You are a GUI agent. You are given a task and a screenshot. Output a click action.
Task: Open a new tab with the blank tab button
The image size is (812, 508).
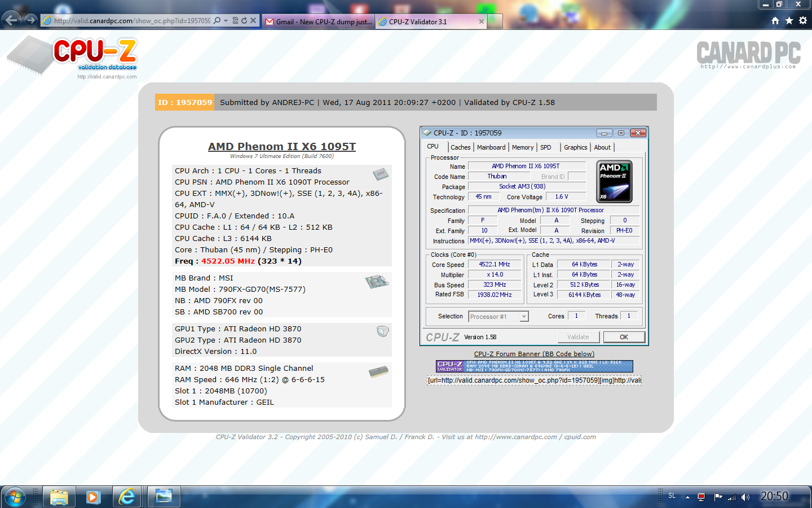(x=495, y=21)
